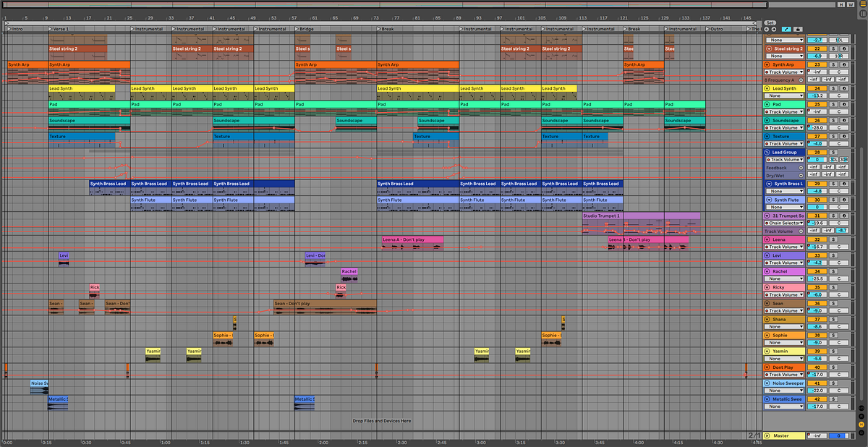The height and width of the screenshot is (447, 868).
Task: Enable Draw Mode with the pencil icon
Action: (786, 30)
